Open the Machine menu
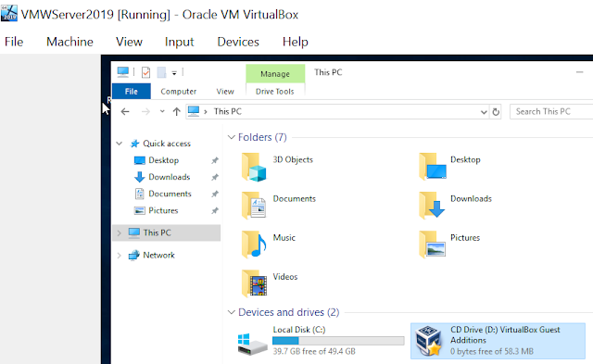The image size is (593, 364). pos(69,42)
